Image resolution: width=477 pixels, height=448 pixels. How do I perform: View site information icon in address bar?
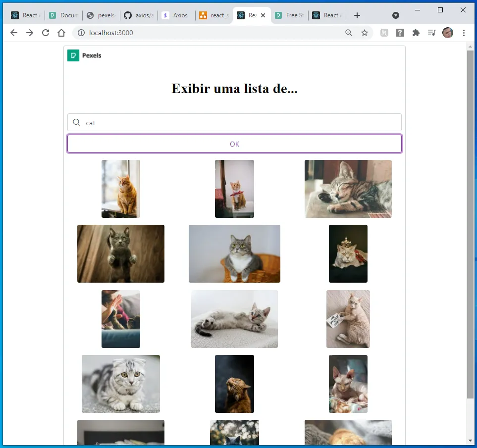(81, 33)
